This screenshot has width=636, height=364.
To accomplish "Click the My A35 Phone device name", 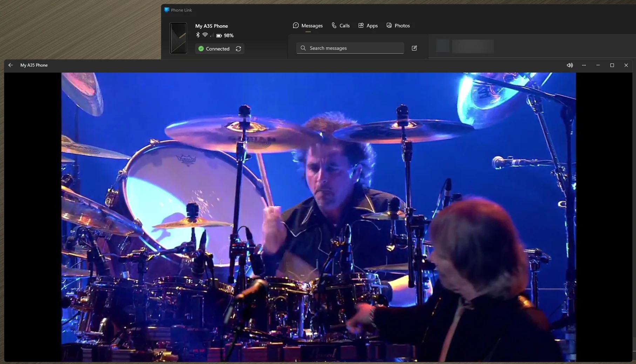I will [x=211, y=26].
